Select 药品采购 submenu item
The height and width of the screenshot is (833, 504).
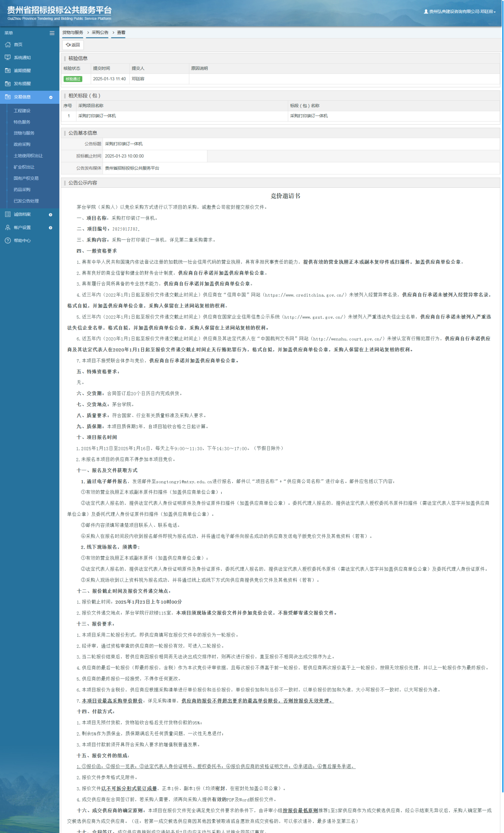[x=22, y=189]
